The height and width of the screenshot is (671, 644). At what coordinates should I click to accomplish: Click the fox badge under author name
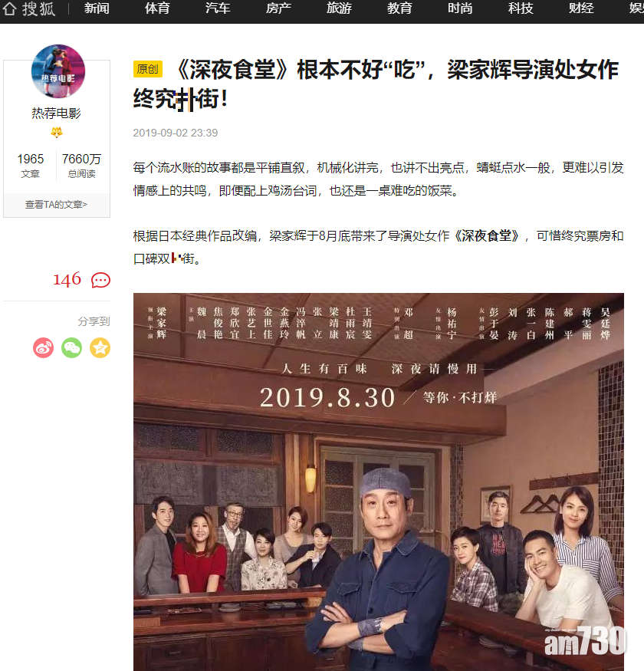coord(57,132)
